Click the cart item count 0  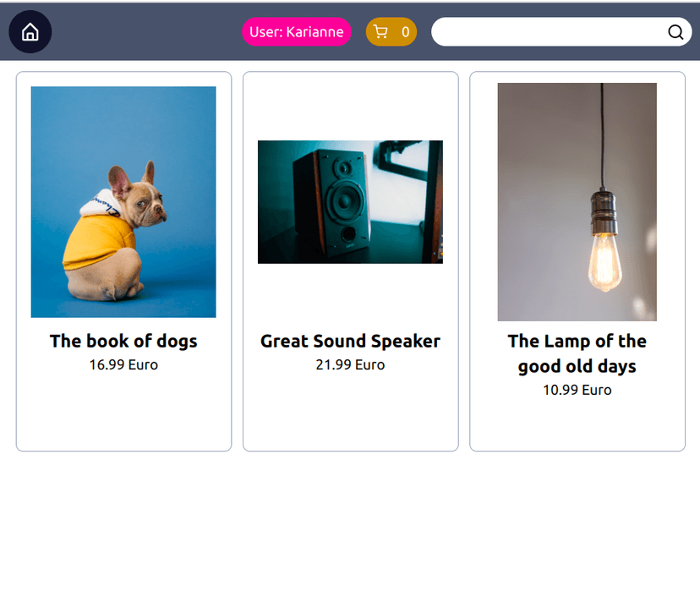point(405,32)
